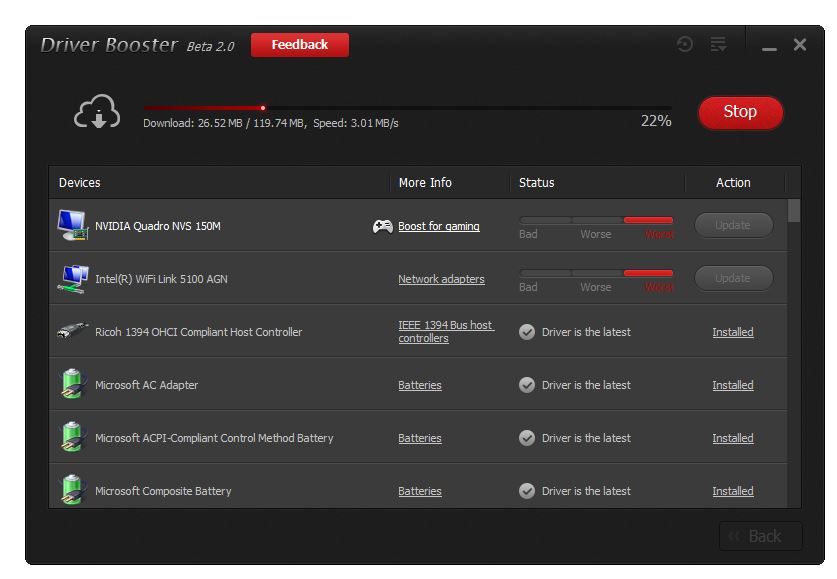Click the Status column header
This screenshot has height=579, width=837.
pyautogui.click(x=536, y=183)
